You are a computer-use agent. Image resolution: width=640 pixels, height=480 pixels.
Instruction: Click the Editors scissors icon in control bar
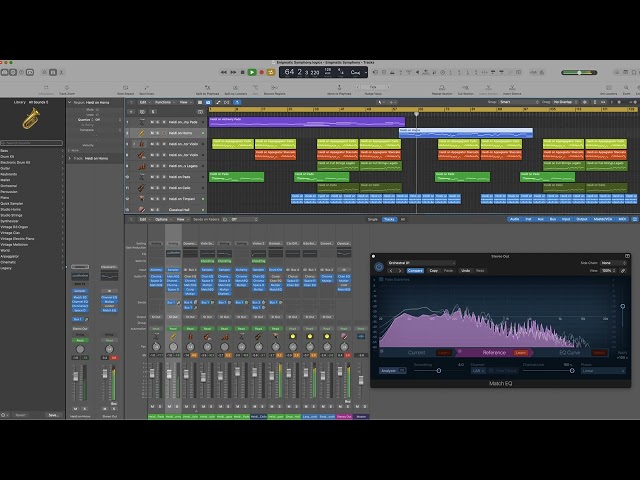pyautogui.click(x=62, y=72)
